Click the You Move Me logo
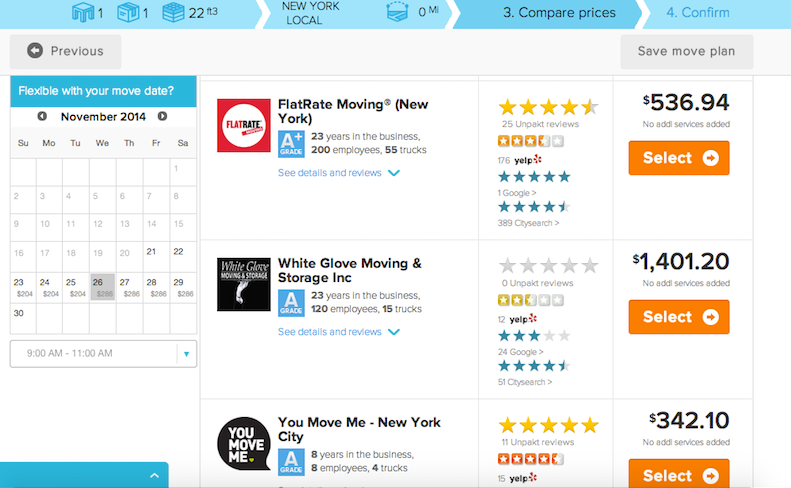 tap(244, 443)
